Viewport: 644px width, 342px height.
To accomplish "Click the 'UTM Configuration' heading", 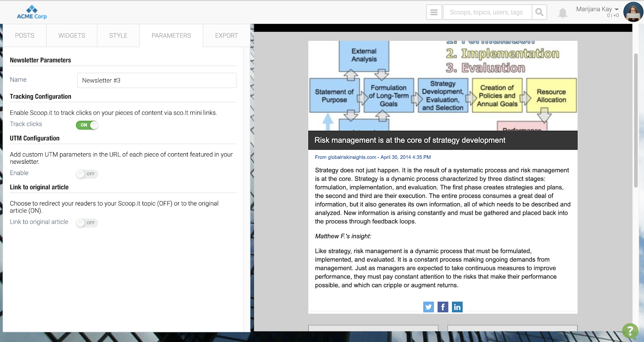I will pyautogui.click(x=35, y=138).
